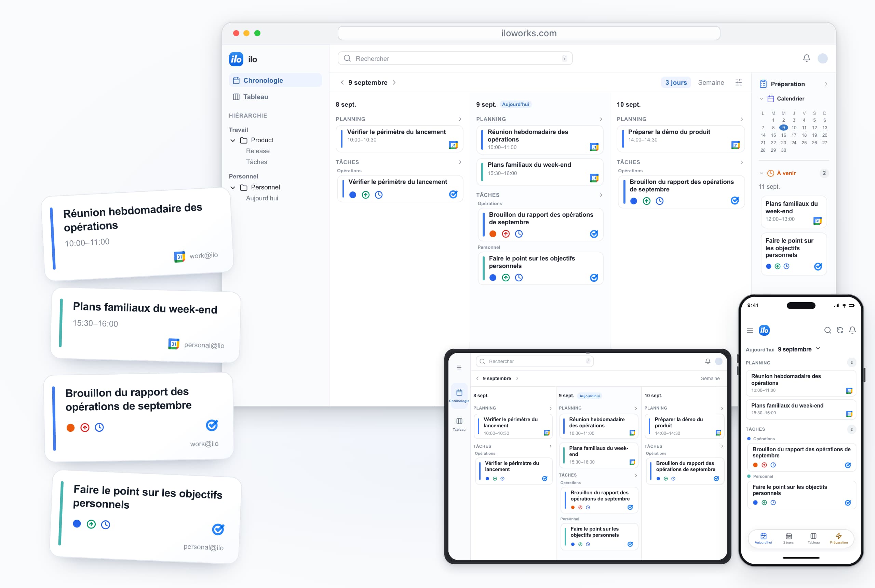This screenshot has width=875, height=588.
Task: Click red priority arrow on 9 sept. Brouillon task
Action: [506, 234]
